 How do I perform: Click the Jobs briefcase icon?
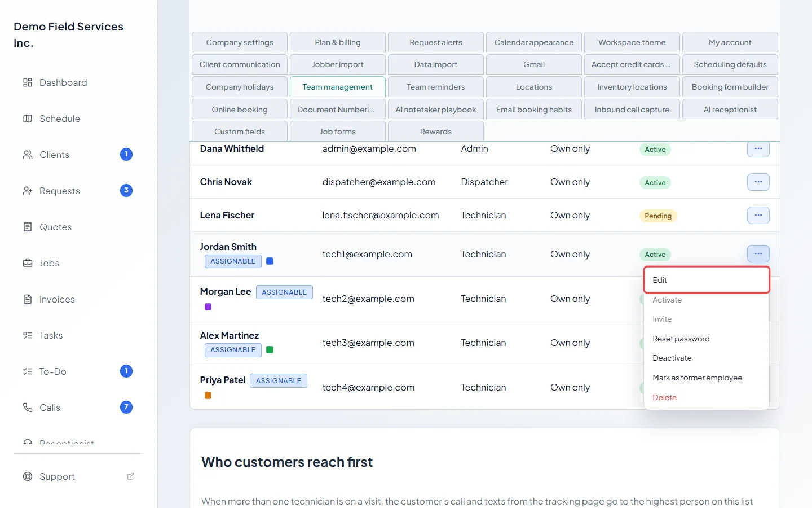pyautogui.click(x=28, y=263)
